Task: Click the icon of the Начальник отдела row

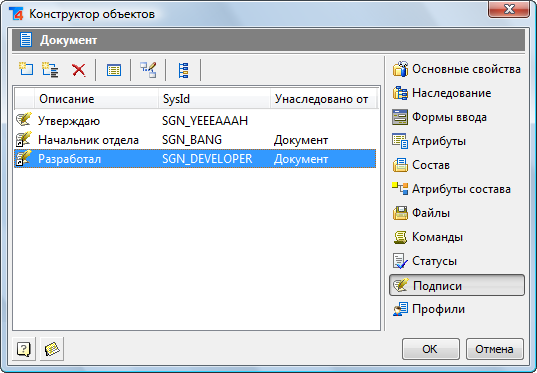Action: coord(24,139)
